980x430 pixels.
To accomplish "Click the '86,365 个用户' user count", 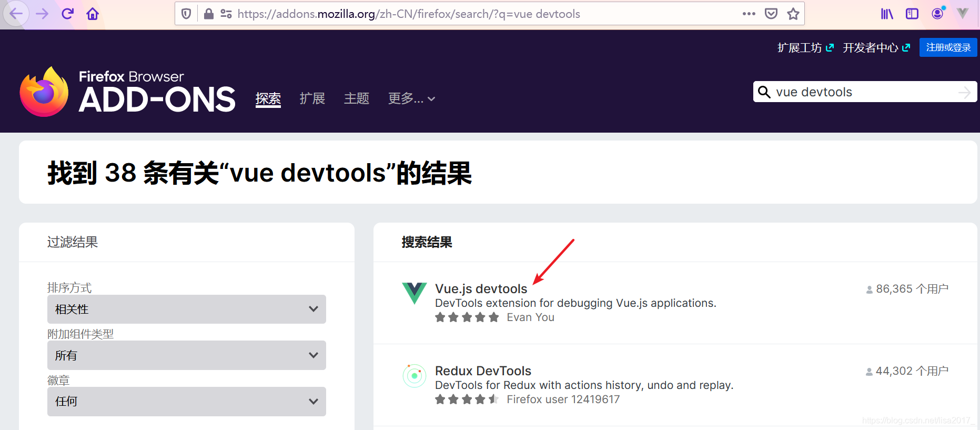I will pos(907,289).
